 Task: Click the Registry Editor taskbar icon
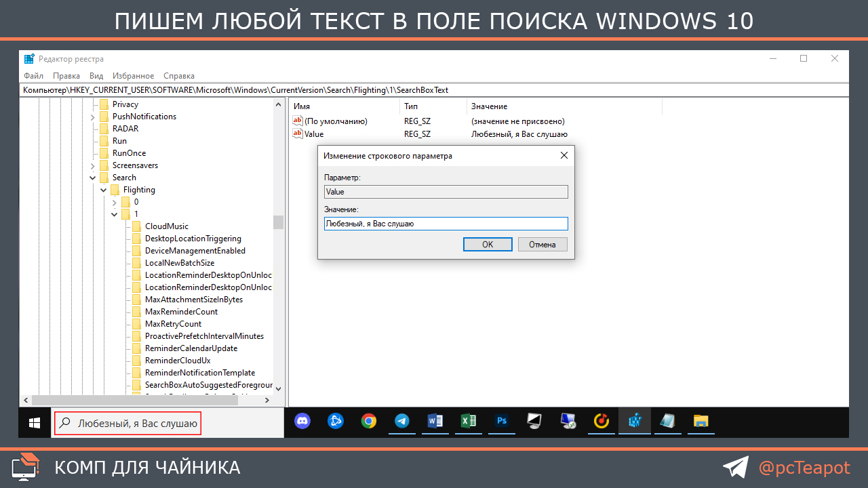(635, 422)
